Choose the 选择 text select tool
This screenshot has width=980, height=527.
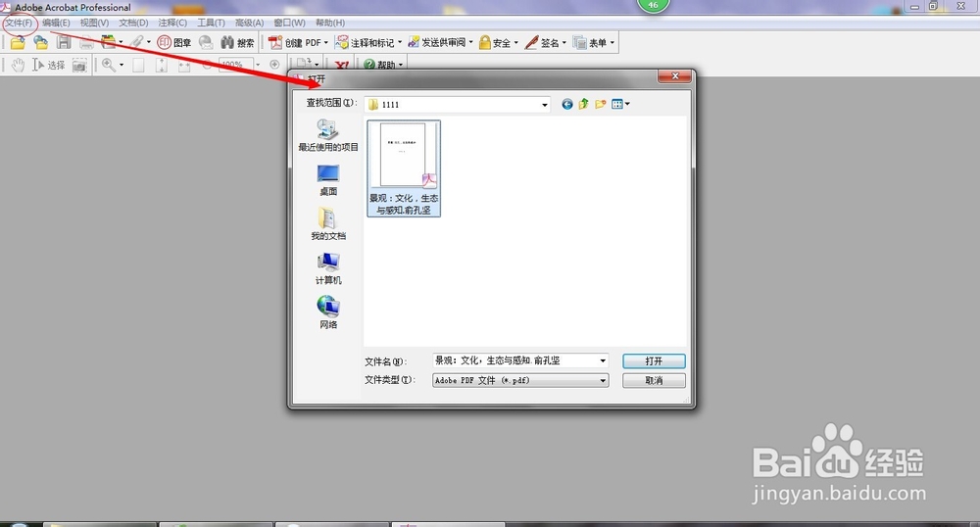(x=48, y=65)
